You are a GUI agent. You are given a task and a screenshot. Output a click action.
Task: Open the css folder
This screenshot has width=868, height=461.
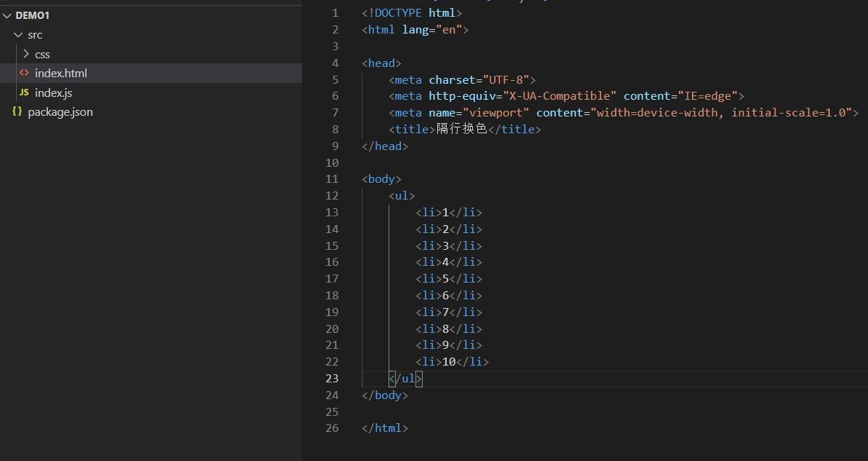[x=42, y=55]
